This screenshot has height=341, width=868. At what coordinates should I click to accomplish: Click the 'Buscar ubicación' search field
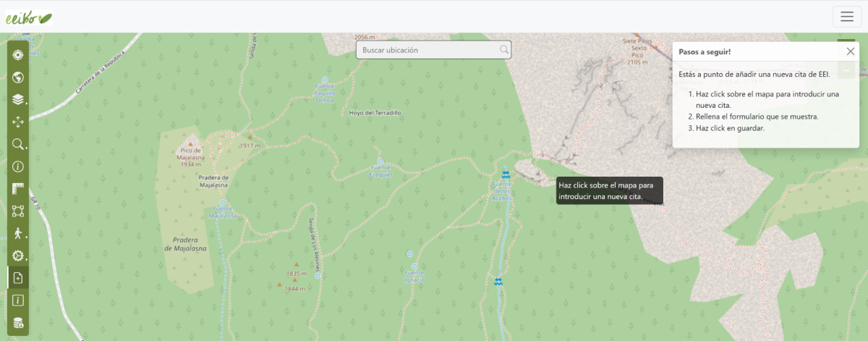coord(434,50)
